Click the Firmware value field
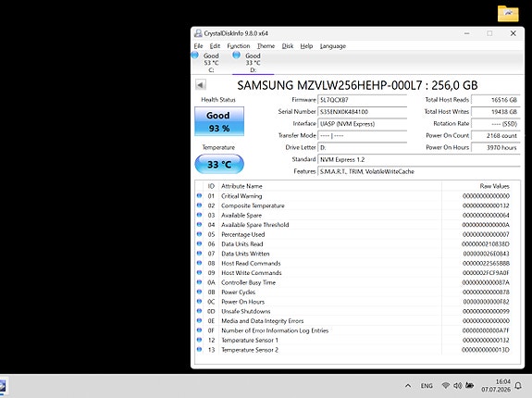The width and height of the screenshot is (532, 398). pos(363,100)
